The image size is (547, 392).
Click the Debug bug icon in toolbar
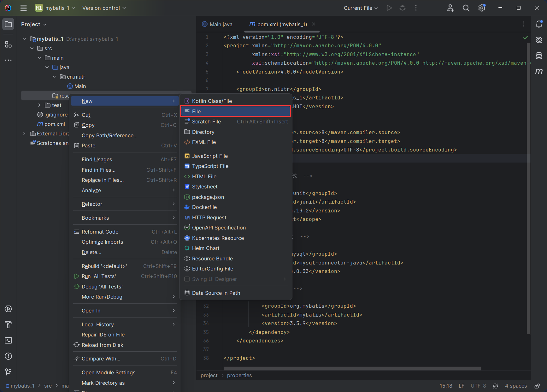pyautogui.click(x=403, y=8)
